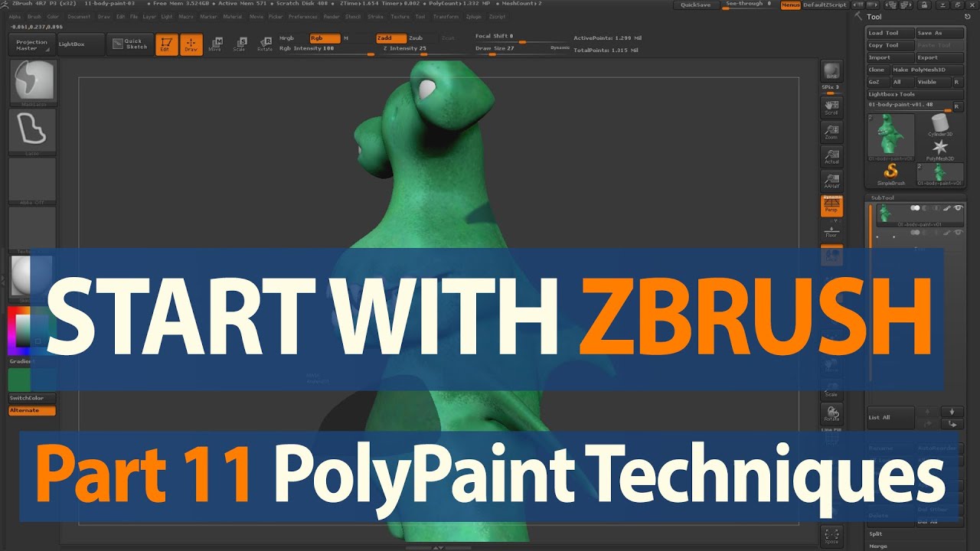Select the large 01-body-paint tool thumbnail
This screenshot has width=980, height=551.
[x=890, y=137]
